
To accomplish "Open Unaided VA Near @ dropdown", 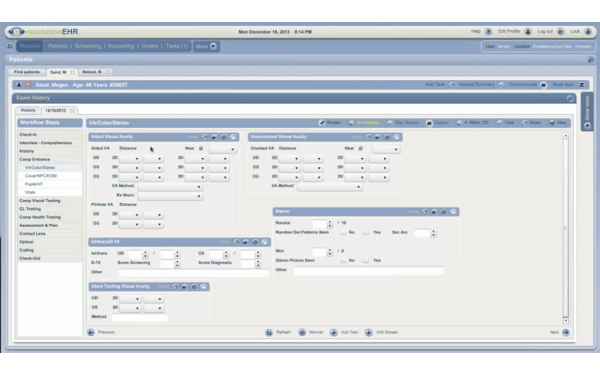I will pos(386,149).
